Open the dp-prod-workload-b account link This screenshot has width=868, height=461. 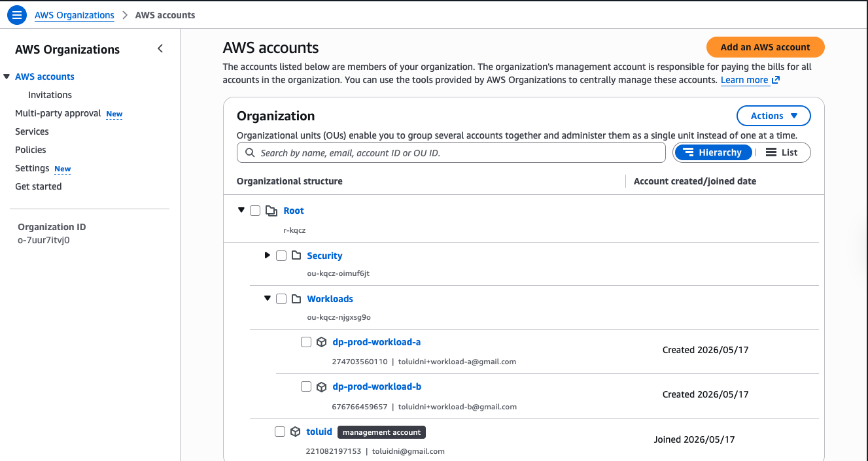377,386
